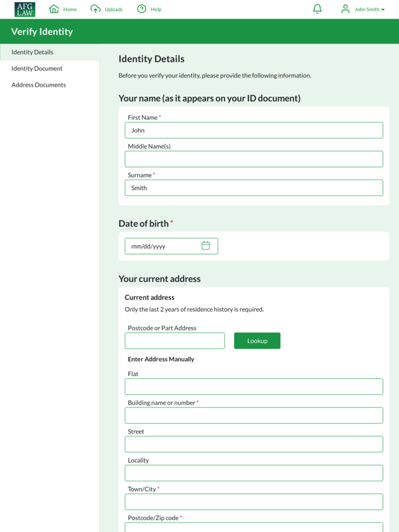Select the Surname field containing Smith
The height and width of the screenshot is (532, 399).
pyautogui.click(x=254, y=188)
